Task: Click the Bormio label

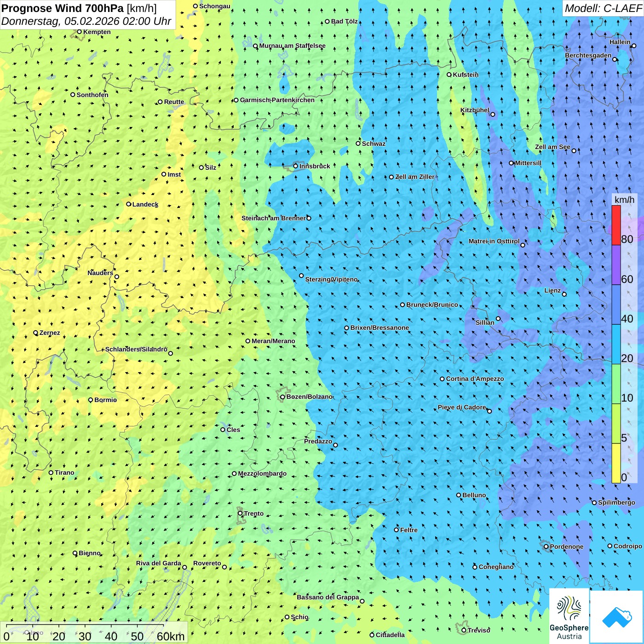Action: [105, 400]
